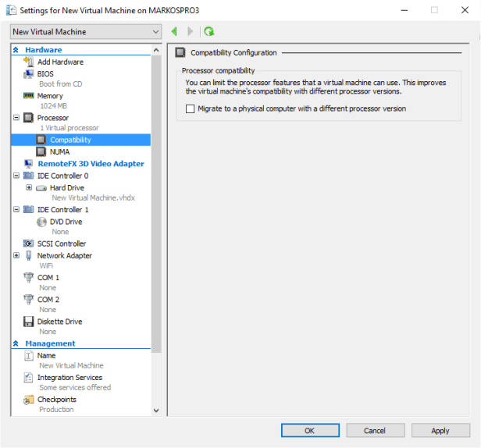481x448 pixels.
Task: Select the Diskette Drive floppy icon
Action: coord(28,322)
